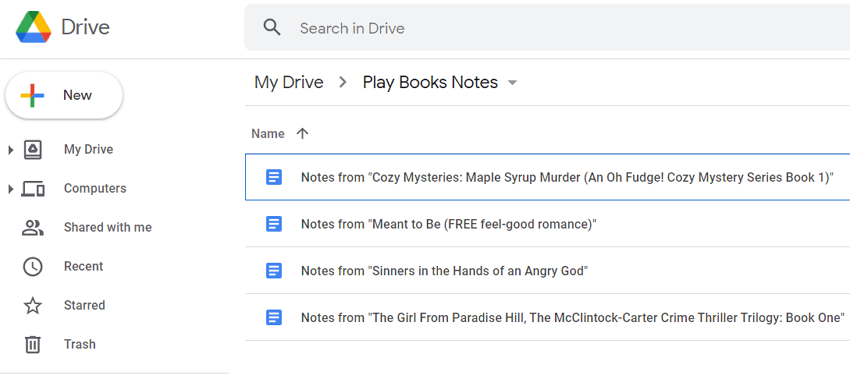Click the Computers devices icon
850x386 pixels.
[33, 189]
